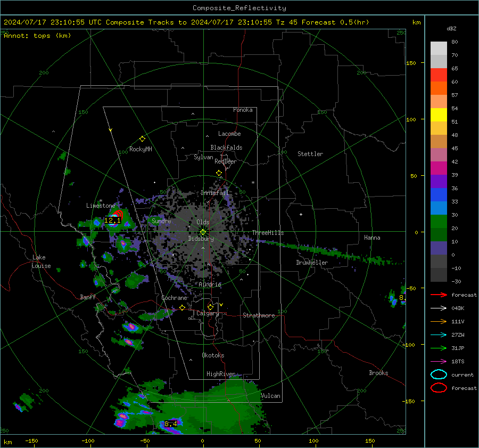Click the indigo 0-10 dBZ color swatch
Image resolution: width=479 pixels, height=448 pixels.
point(439,248)
